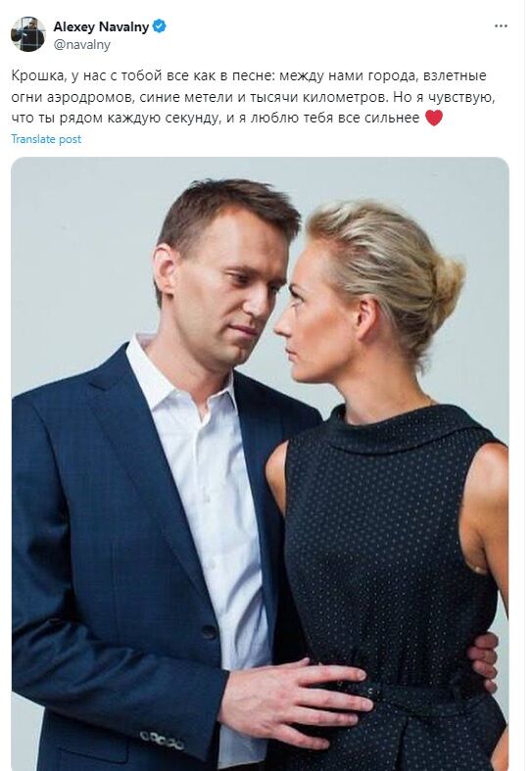Image resolution: width=532 pixels, height=771 pixels.
Task: Click the Russian post text body
Action: [x=253, y=97]
